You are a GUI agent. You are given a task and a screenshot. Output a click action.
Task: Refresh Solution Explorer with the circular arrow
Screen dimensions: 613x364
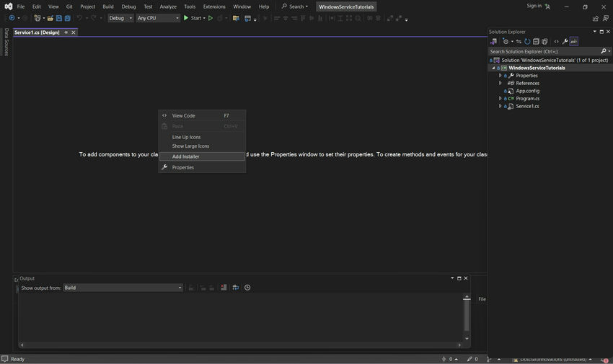527,41
